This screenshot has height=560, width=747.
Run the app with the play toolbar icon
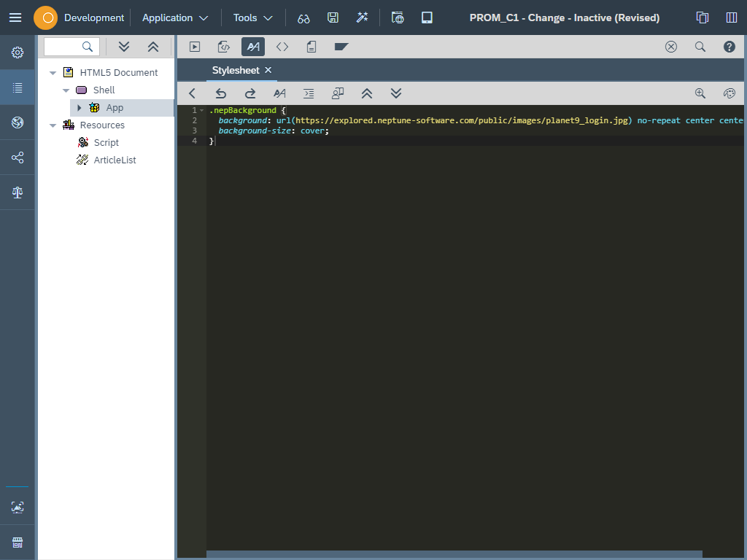(x=194, y=46)
